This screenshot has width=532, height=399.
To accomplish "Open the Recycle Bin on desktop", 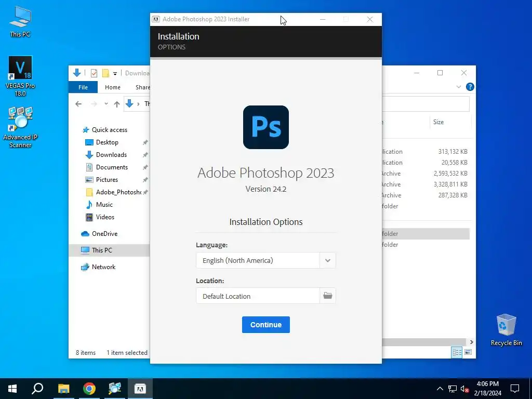I will click(506, 330).
